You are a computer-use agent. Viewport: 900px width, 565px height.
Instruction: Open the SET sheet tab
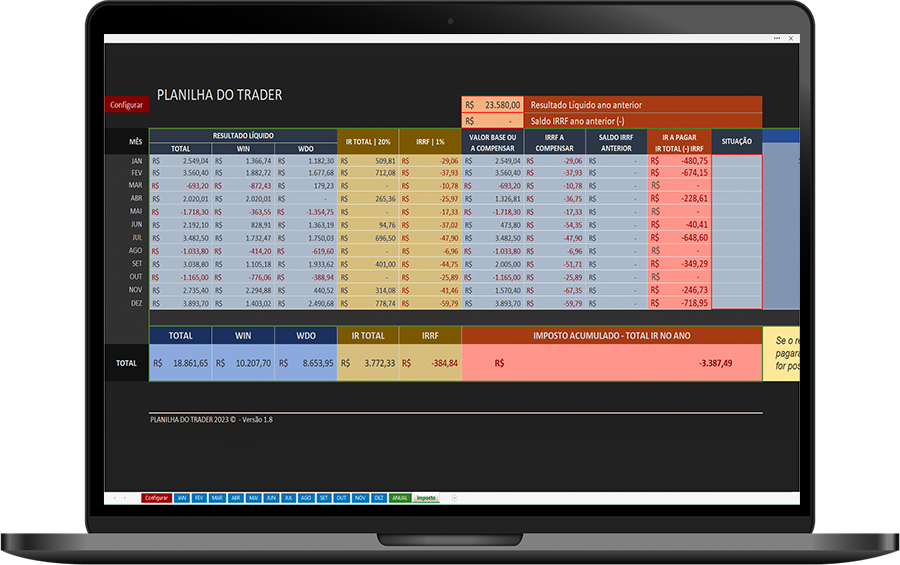[324, 497]
